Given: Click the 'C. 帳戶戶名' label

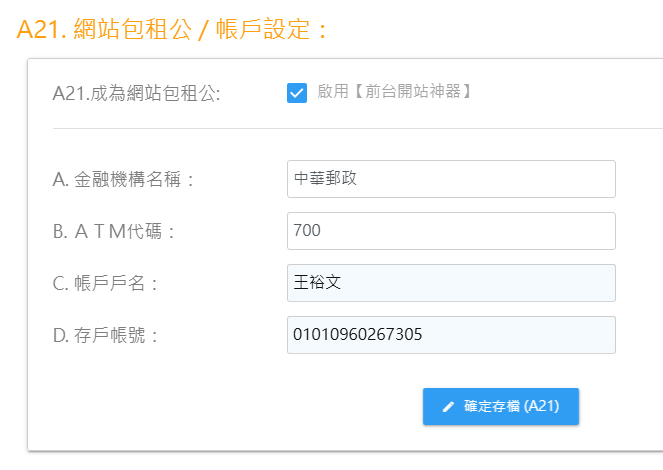Looking at the screenshot, I should pos(105,283).
